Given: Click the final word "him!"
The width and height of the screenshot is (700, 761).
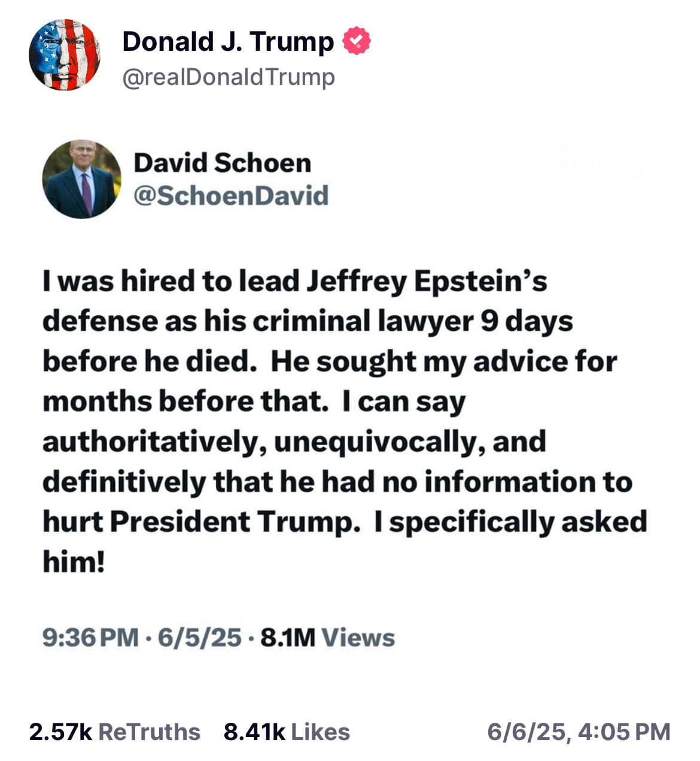Looking at the screenshot, I should pyautogui.click(x=74, y=561).
